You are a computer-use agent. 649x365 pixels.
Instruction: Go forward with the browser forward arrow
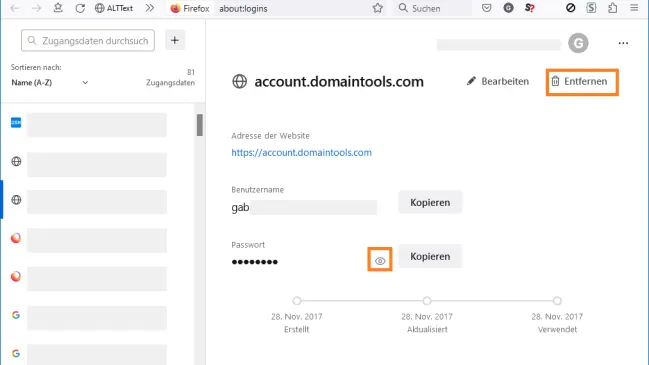click(36, 8)
